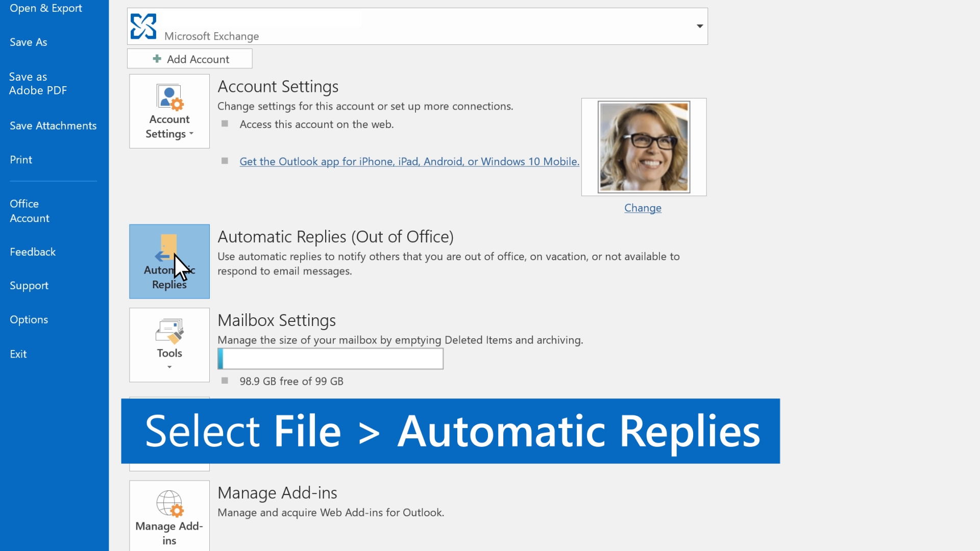The image size is (980, 551).
Task: Open the Automatic Replies button
Action: point(169,261)
